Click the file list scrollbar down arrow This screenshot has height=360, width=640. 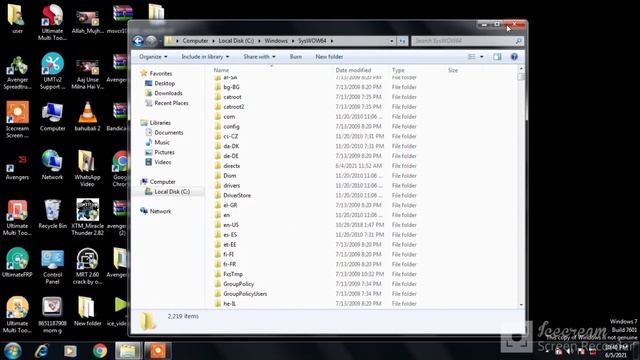[521, 305]
